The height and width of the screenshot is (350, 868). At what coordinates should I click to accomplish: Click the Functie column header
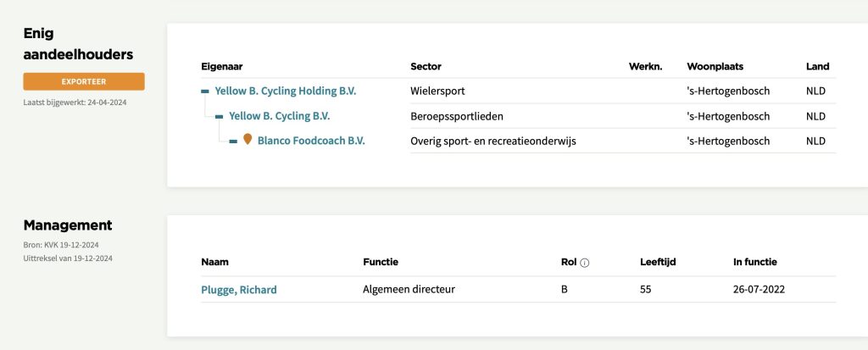click(x=381, y=262)
